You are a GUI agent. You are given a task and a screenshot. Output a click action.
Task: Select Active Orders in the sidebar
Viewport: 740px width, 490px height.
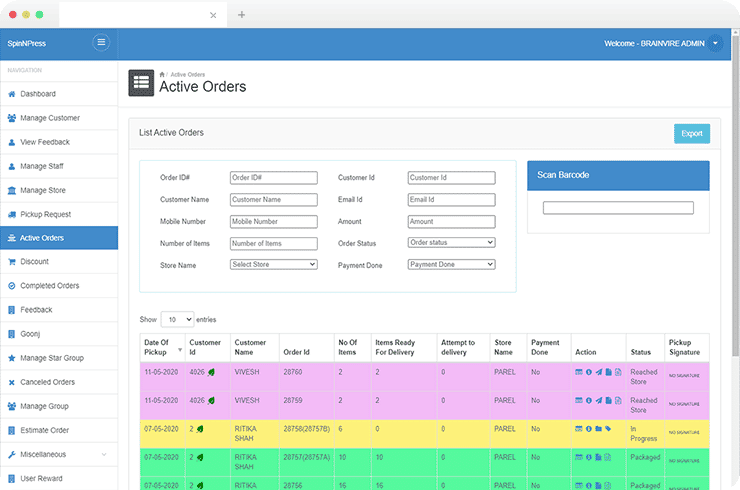59,238
